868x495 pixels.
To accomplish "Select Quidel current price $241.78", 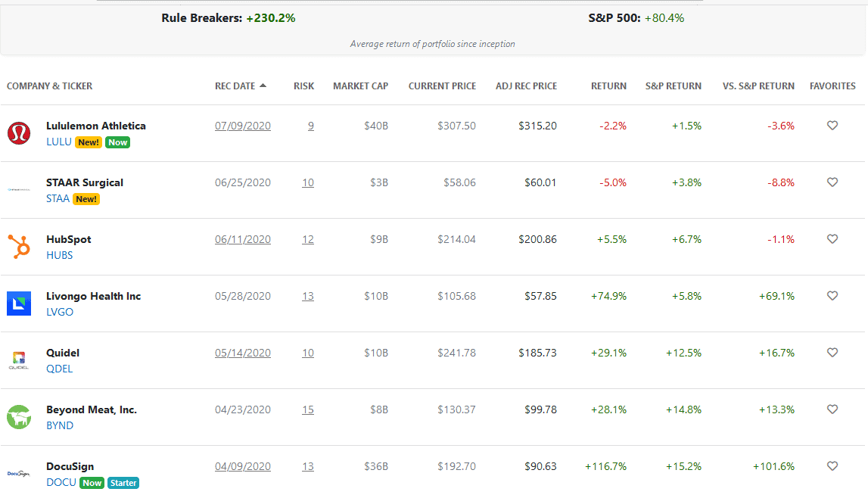I will tap(456, 353).
